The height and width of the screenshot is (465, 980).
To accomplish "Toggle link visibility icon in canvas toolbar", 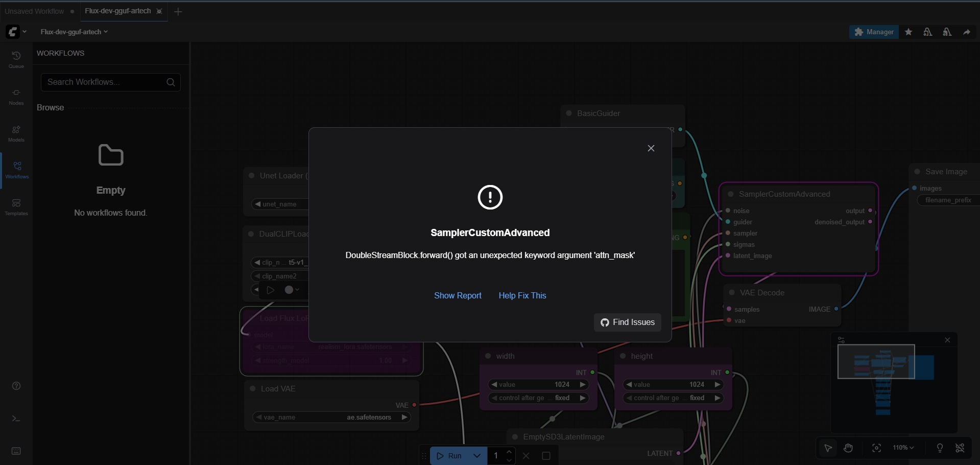I will coord(960,448).
